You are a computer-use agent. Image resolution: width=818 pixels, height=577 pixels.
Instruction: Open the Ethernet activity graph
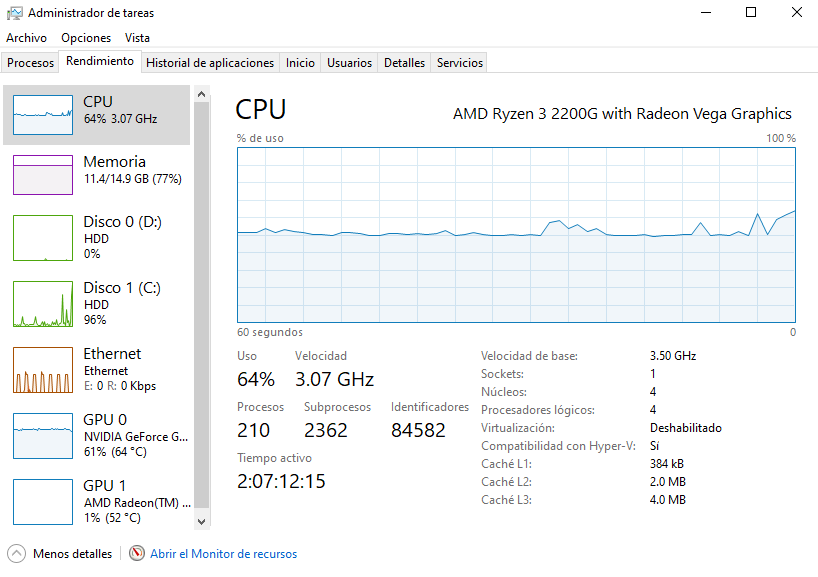point(43,370)
